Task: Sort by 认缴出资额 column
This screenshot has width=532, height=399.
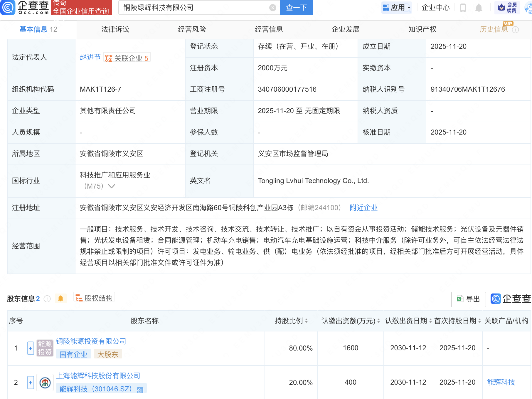Action: pos(378,321)
